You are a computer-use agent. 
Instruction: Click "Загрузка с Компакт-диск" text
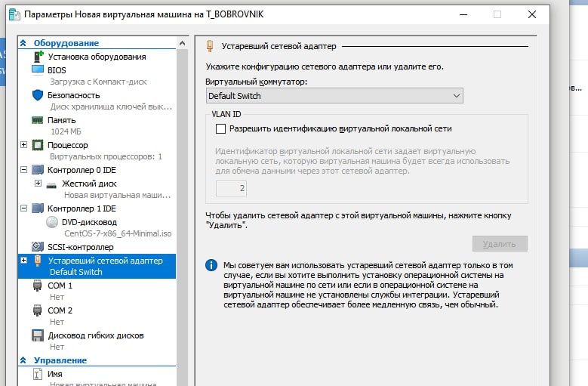pyautogui.click(x=98, y=82)
